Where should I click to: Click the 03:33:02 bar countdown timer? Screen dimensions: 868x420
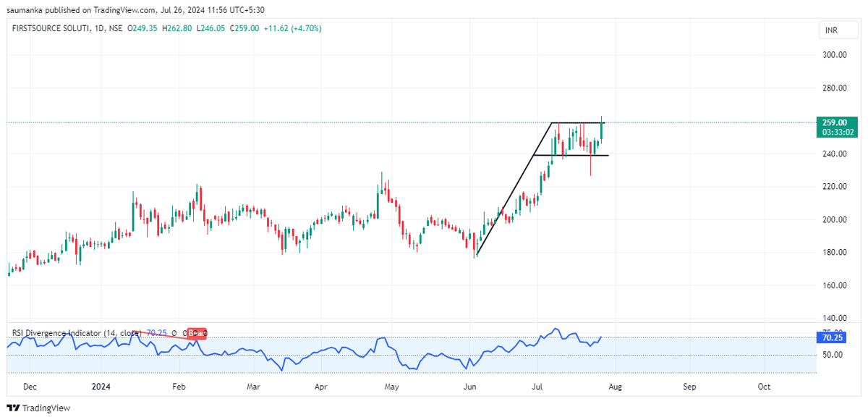[x=838, y=132]
